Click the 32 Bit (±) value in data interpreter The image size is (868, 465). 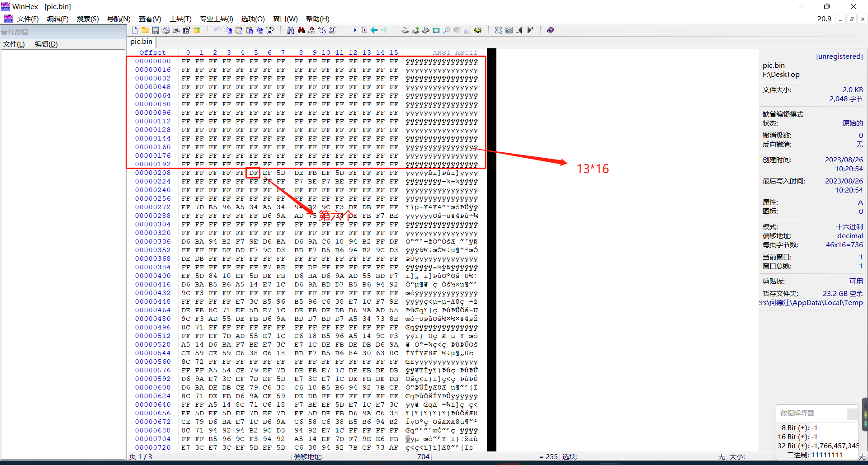(835, 446)
